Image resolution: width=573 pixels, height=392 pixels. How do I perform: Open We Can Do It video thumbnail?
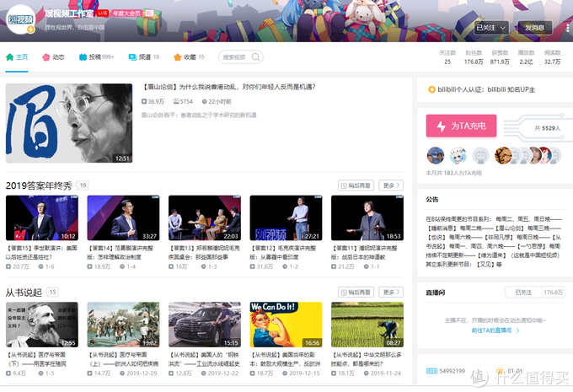(x=286, y=325)
